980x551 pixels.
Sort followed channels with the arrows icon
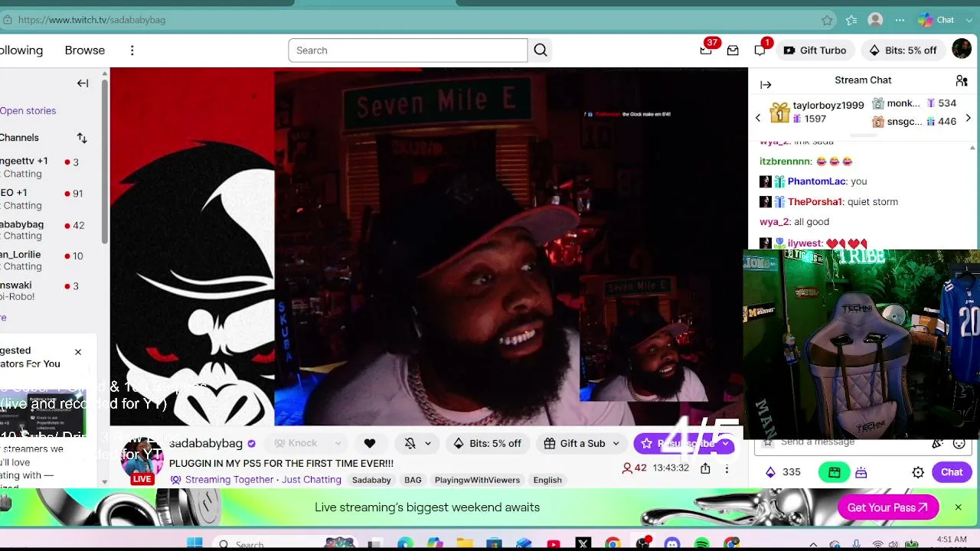pyautogui.click(x=82, y=138)
